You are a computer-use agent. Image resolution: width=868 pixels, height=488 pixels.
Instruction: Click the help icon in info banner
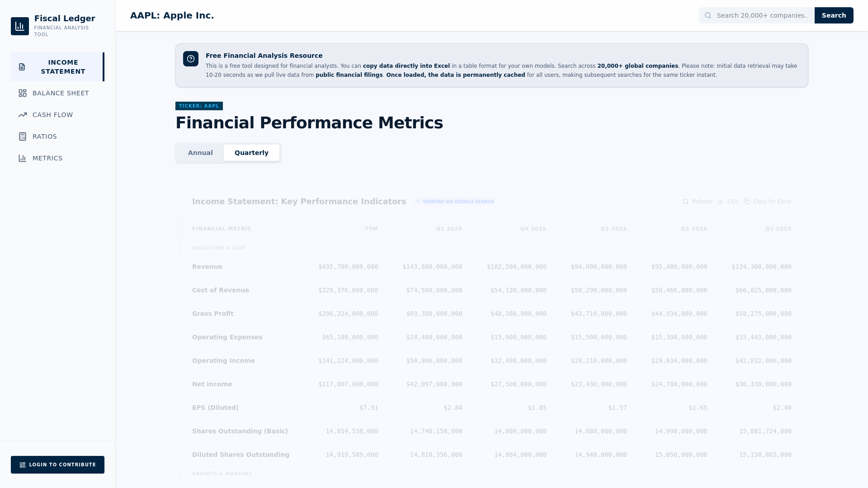[x=191, y=59]
